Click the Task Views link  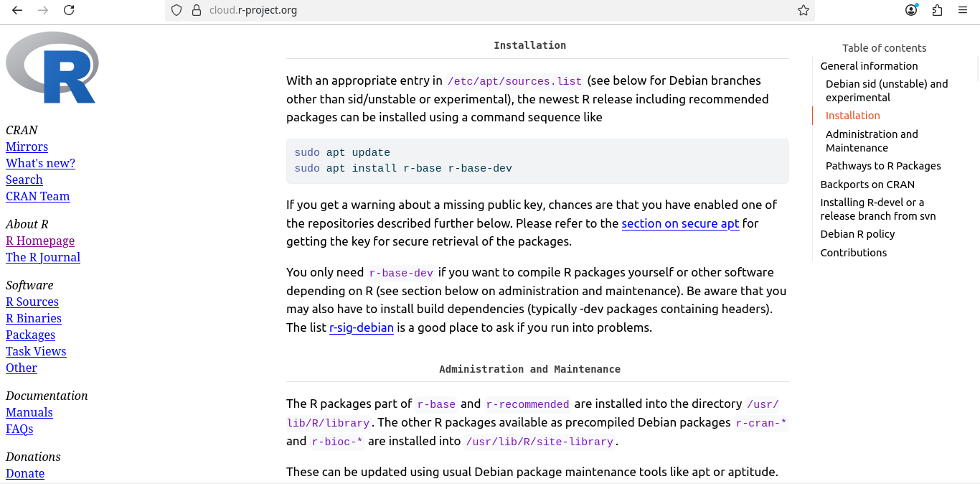click(36, 351)
